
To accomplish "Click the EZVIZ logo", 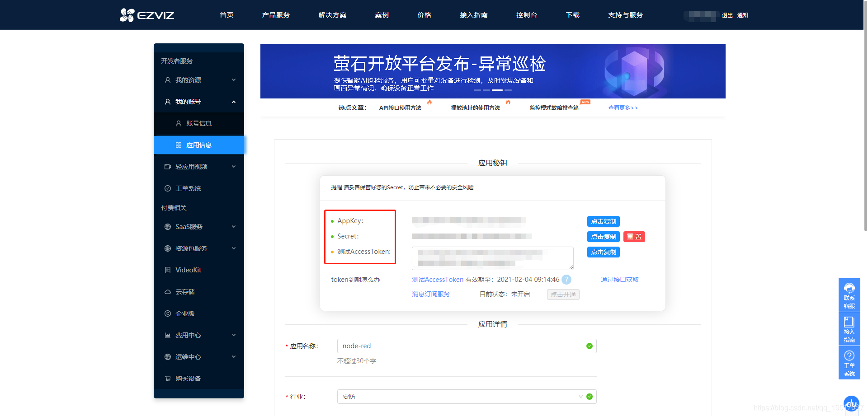I will click(x=147, y=15).
